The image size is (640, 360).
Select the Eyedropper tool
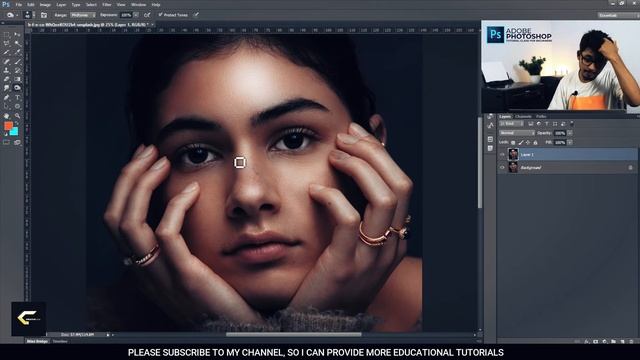18,52
